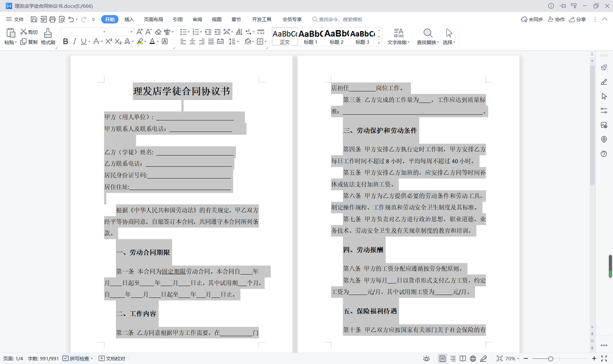Switch to the Insert (插入) tab
The height and width of the screenshot is (364, 613).
coord(129,19)
